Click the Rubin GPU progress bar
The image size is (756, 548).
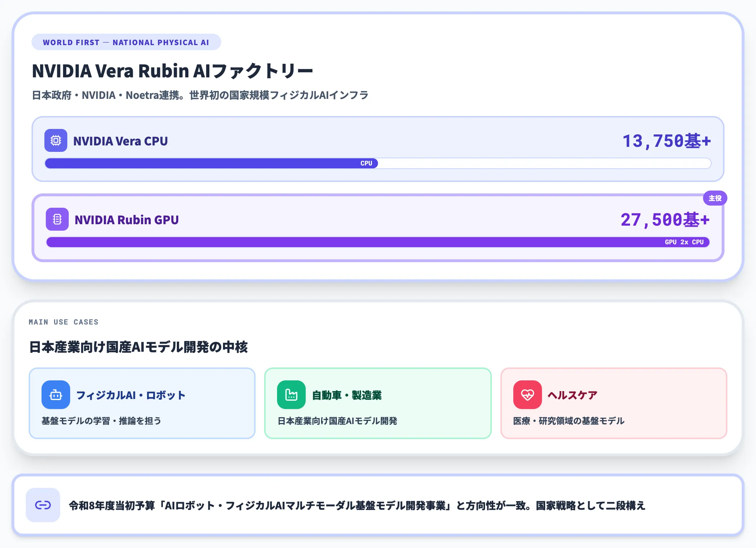tap(378, 242)
